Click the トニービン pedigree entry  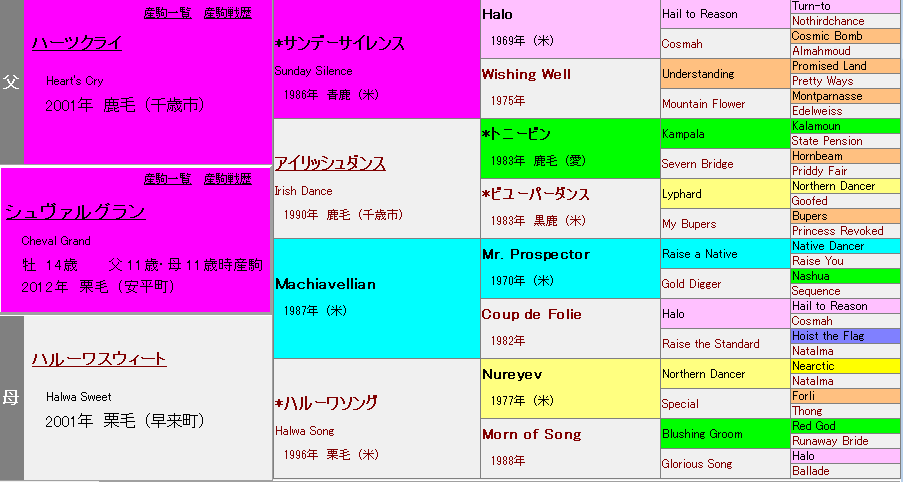(x=517, y=134)
